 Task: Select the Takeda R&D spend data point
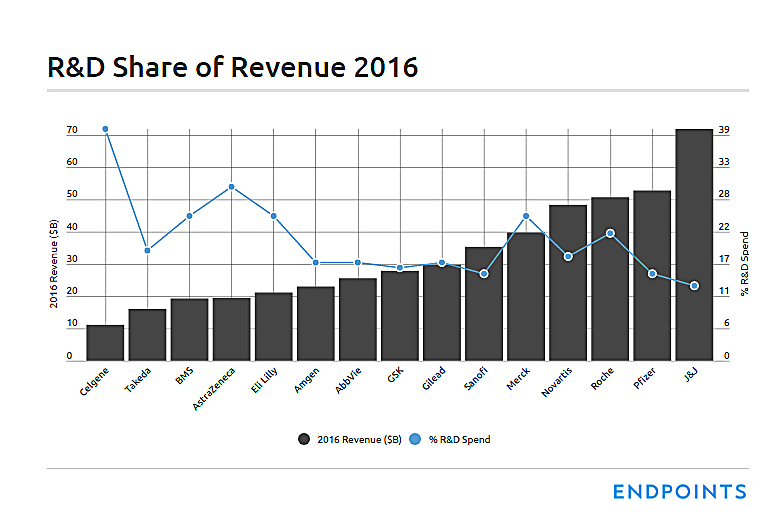147,250
